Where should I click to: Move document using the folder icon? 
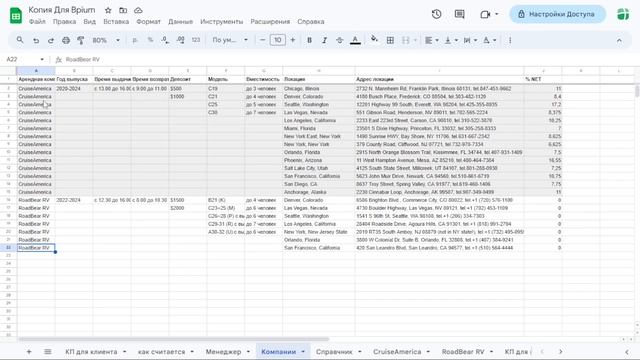click(123, 10)
